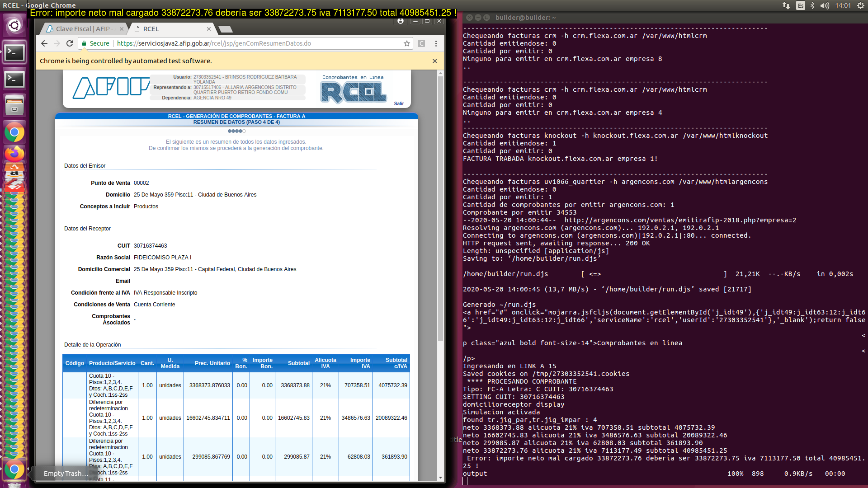Open the second Terminal launcher icon
Screen dimensions: 868x488
tap(14, 79)
